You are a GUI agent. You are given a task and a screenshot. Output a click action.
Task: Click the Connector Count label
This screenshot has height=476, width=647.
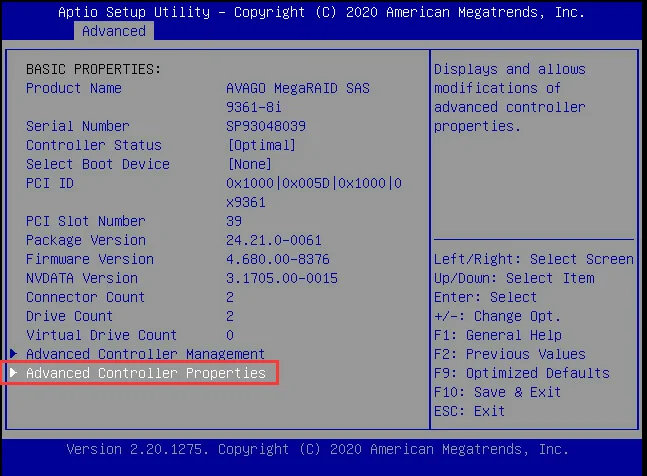pos(85,297)
